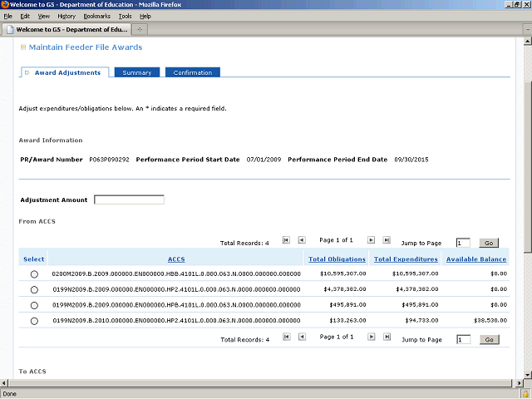Sort by Available Balance column header
Screen dimensions: 532x399
pyautogui.click(x=475, y=259)
